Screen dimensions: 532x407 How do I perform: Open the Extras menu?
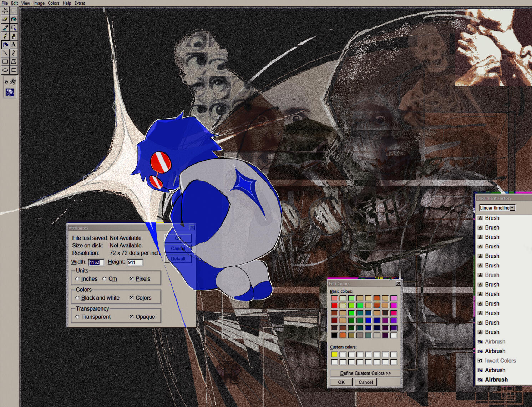[80, 3]
